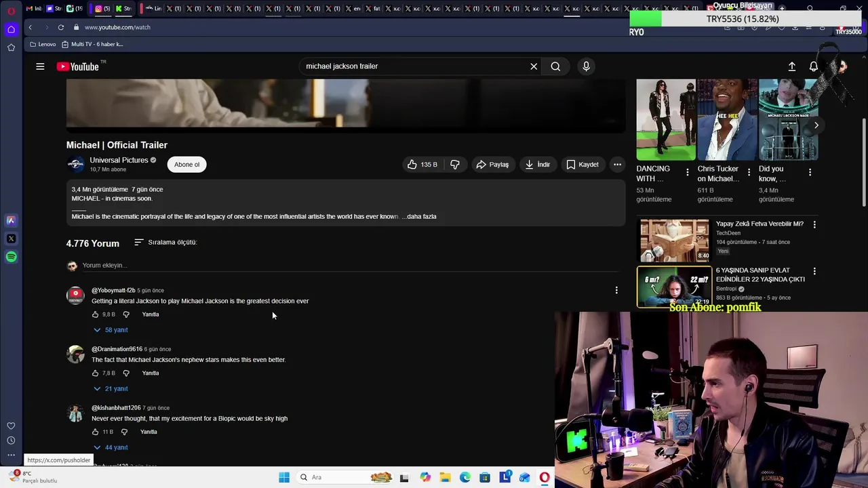Like the comment by @kishanbhatt1206
868x488 pixels.
point(95,432)
